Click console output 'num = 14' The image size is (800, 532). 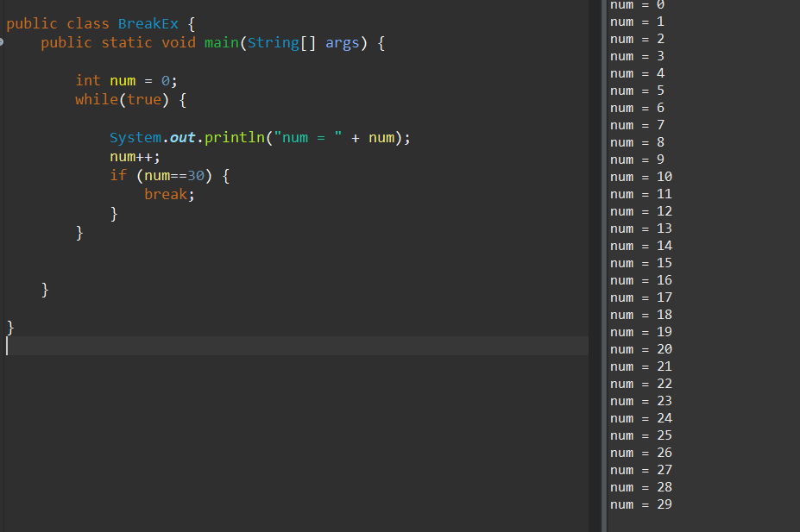click(641, 246)
